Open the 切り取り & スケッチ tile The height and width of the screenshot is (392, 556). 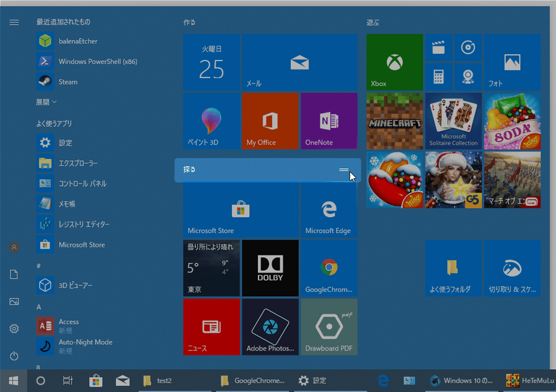click(512, 268)
